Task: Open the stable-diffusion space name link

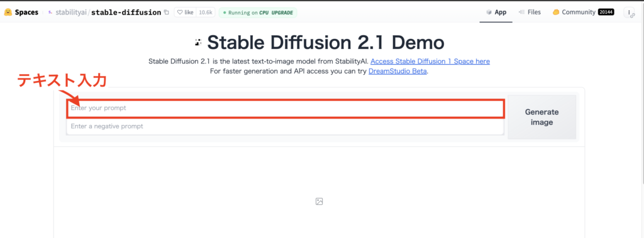Action: (126, 13)
